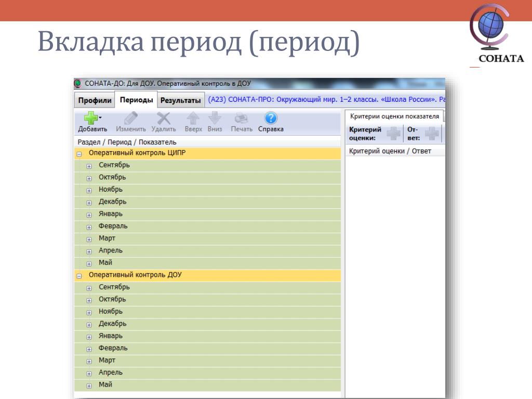Collapse Оперативный контроль ДОУ section

(79, 276)
